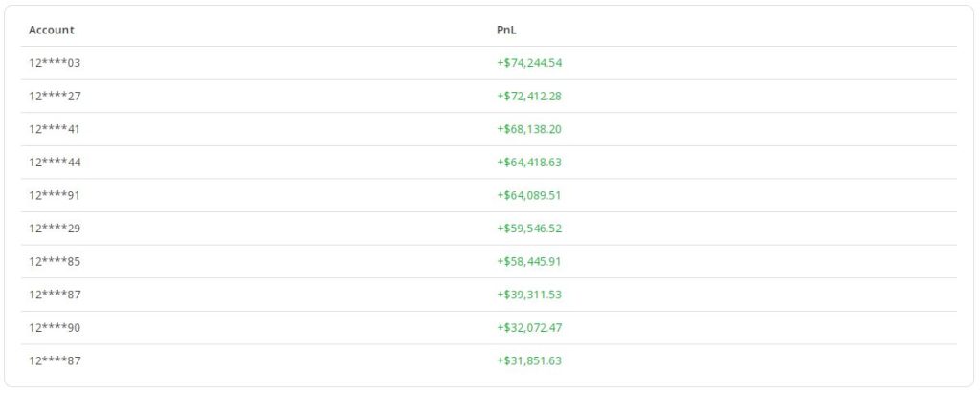Image resolution: width=980 pixels, height=393 pixels.
Task: Select the +$31,851.63 PnL value
Action: click(529, 360)
